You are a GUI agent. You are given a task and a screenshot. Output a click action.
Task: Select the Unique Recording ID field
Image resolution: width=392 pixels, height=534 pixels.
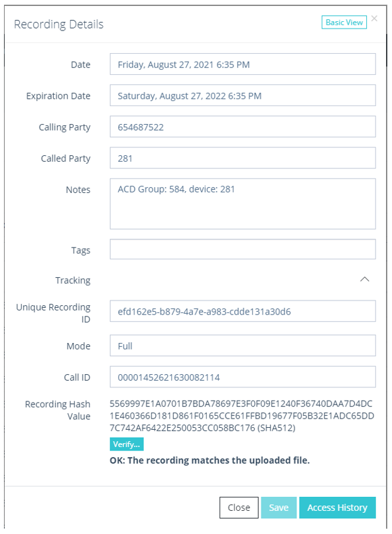[x=243, y=311]
